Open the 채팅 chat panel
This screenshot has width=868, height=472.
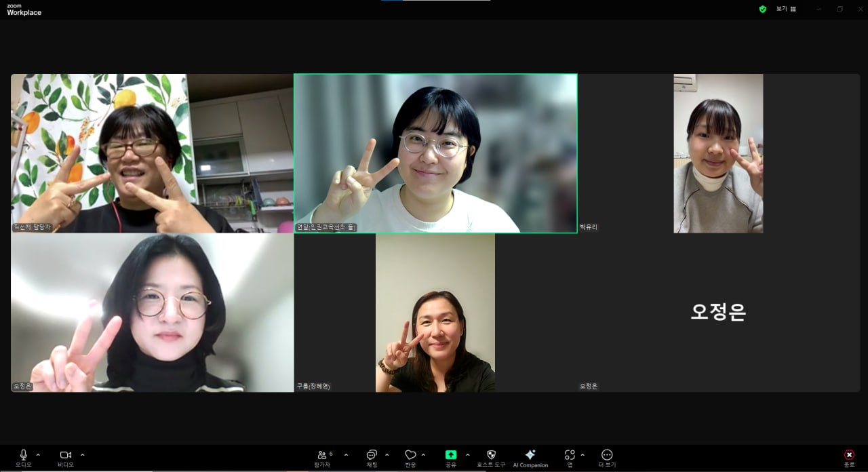click(372, 458)
